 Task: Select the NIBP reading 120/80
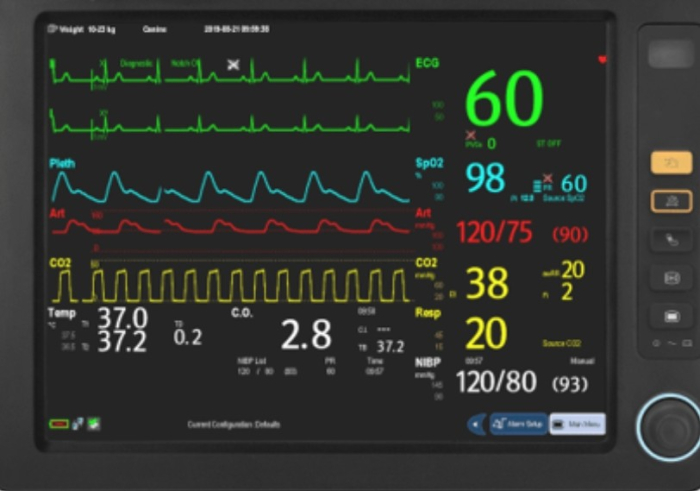point(496,382)
